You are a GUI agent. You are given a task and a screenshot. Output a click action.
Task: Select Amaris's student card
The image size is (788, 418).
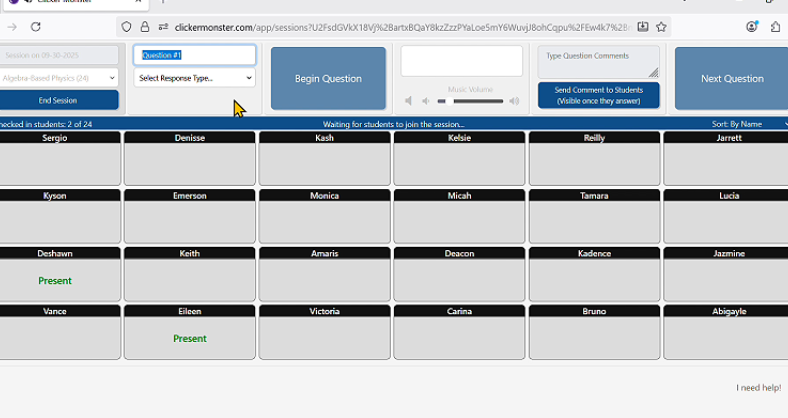325,274
